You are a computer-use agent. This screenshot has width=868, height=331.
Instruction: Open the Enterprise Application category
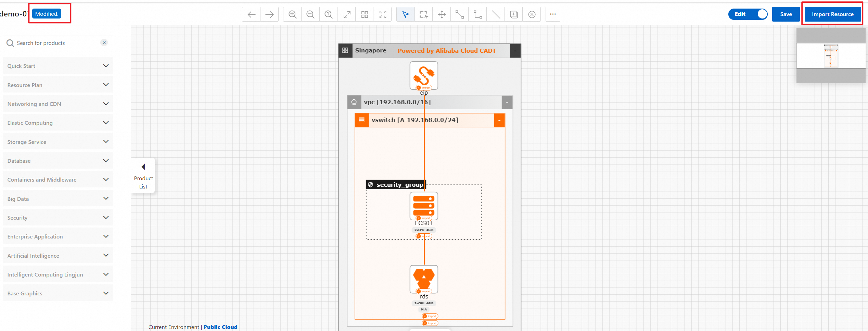[58, 236]
